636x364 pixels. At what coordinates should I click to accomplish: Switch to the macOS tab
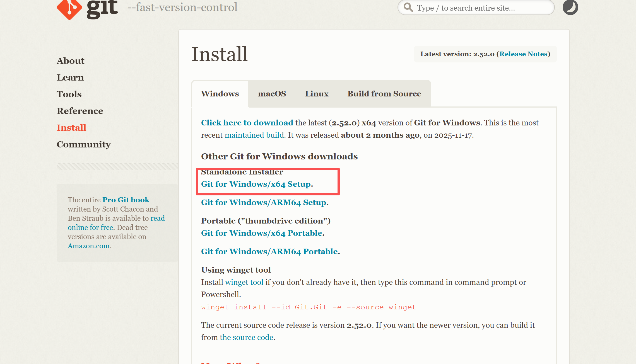(272, 94)
